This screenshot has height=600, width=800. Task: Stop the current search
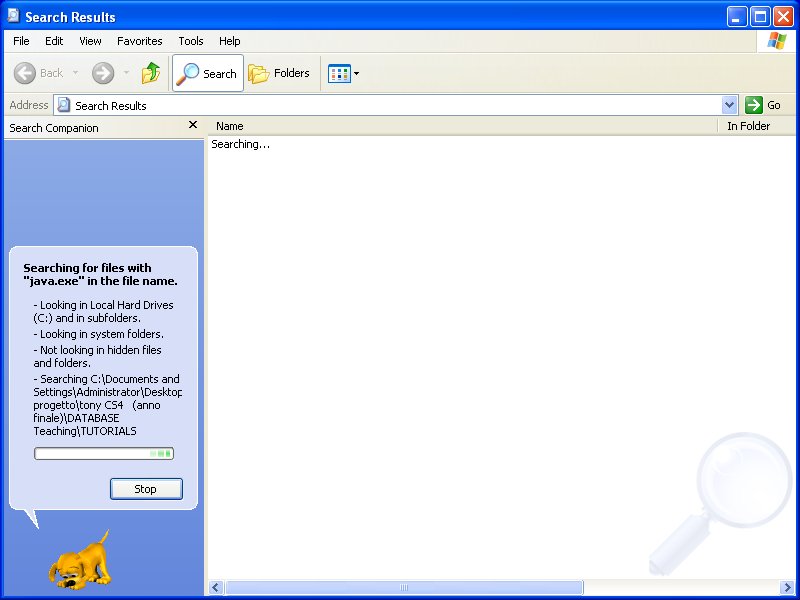(146, 489)
